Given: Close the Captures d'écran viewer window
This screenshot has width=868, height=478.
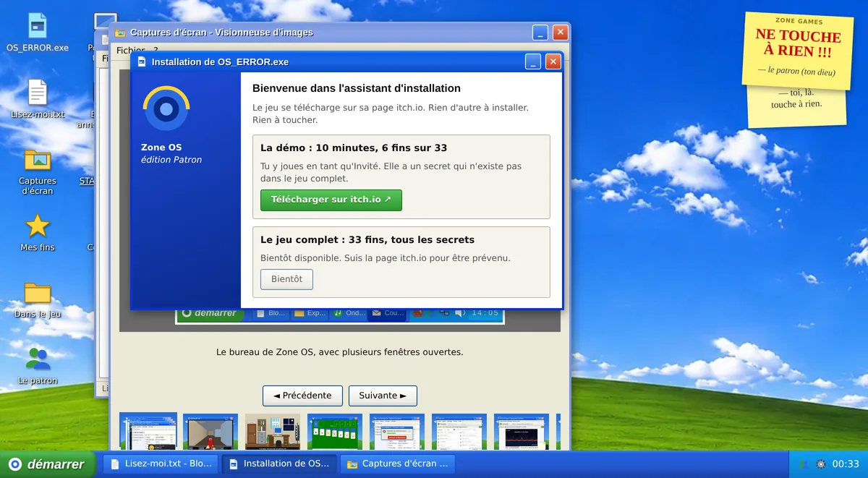Looking at the screenshot, I should [x=561, y=33].
